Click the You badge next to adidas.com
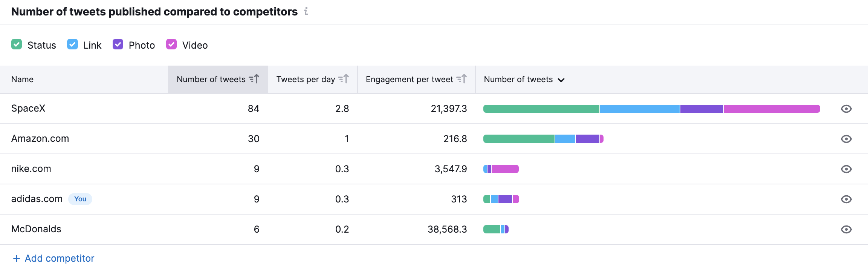The height and width of the screenshot is (276, 868). click(x=80, y=199)
